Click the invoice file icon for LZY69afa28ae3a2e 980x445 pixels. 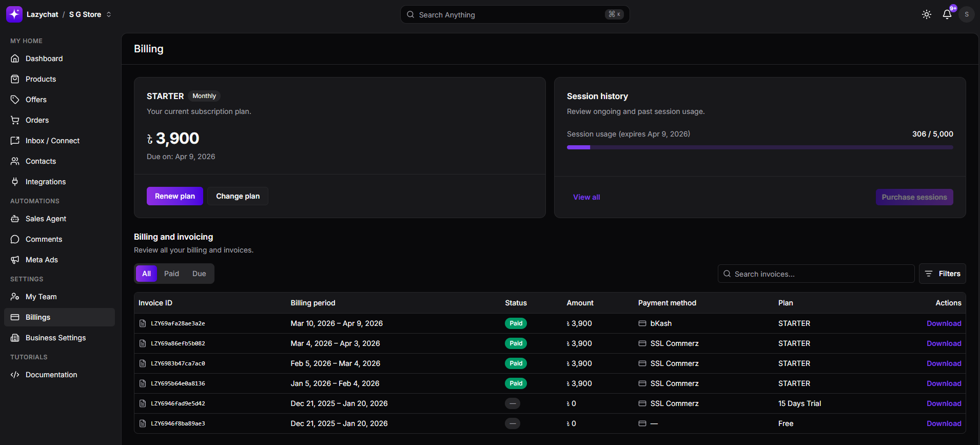[x=143, y=323]
